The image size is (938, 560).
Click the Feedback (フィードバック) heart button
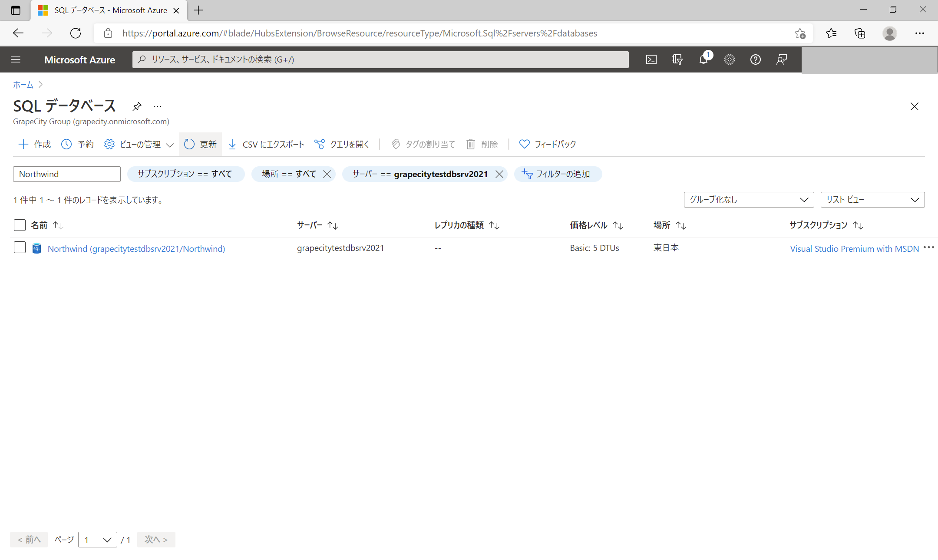coord(548,144)
